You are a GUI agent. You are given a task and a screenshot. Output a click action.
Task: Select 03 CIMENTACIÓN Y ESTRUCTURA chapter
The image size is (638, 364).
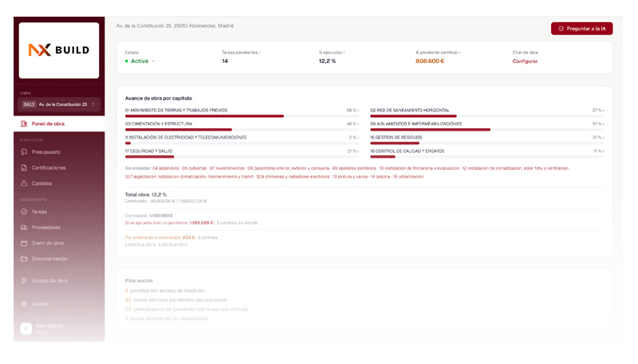click(159, 123)
